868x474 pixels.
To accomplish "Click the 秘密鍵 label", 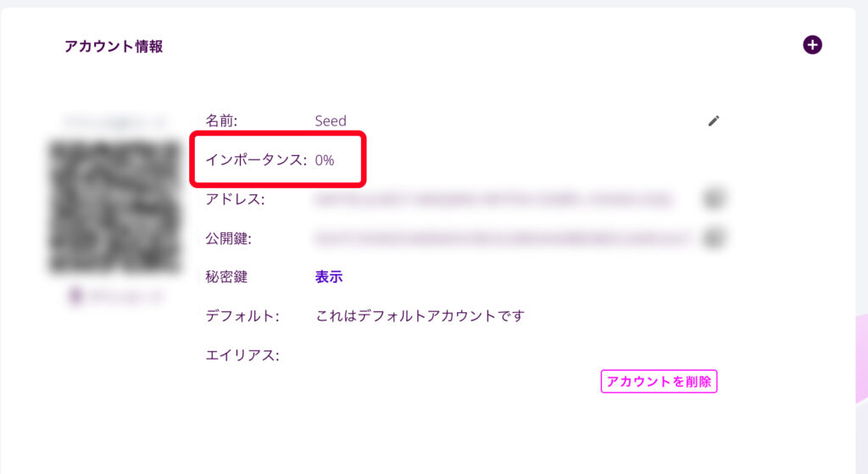I will [225, 277].
